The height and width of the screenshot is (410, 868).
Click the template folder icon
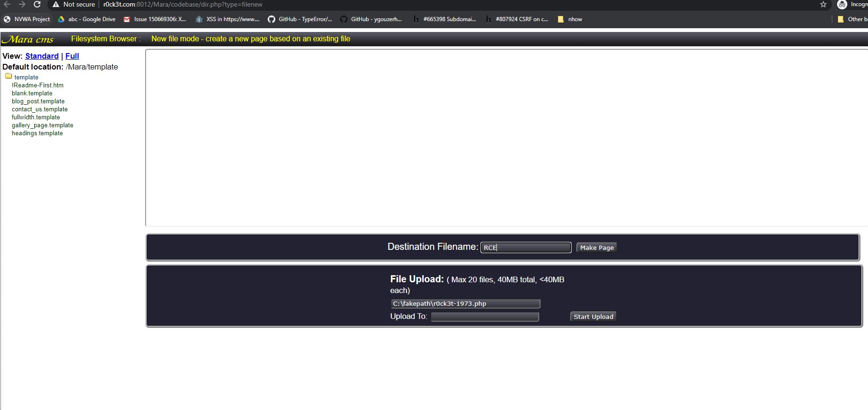[x=8, y=76]
